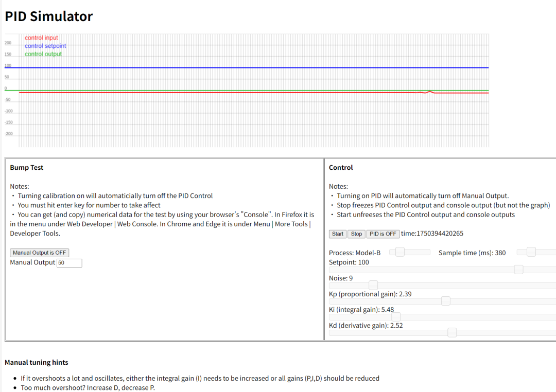This screenshot has width=556, height=392.
Task: Toggle Manual Output is OFF button
Action: (39, 253)
